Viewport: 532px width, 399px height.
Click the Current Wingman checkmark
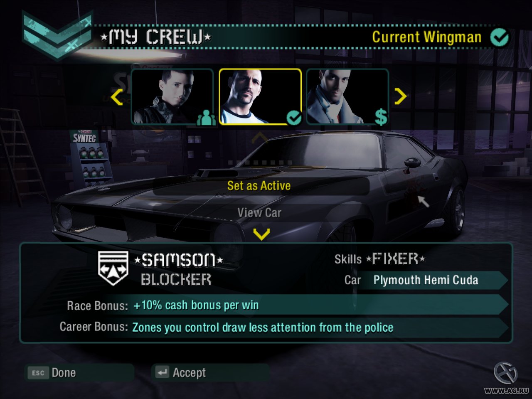tap(499, 38)
